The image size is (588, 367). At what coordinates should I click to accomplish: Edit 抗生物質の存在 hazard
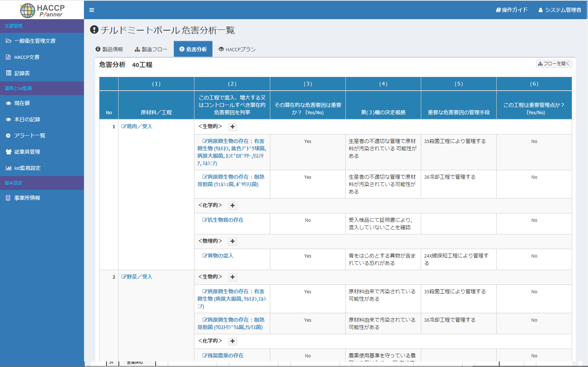223,220
